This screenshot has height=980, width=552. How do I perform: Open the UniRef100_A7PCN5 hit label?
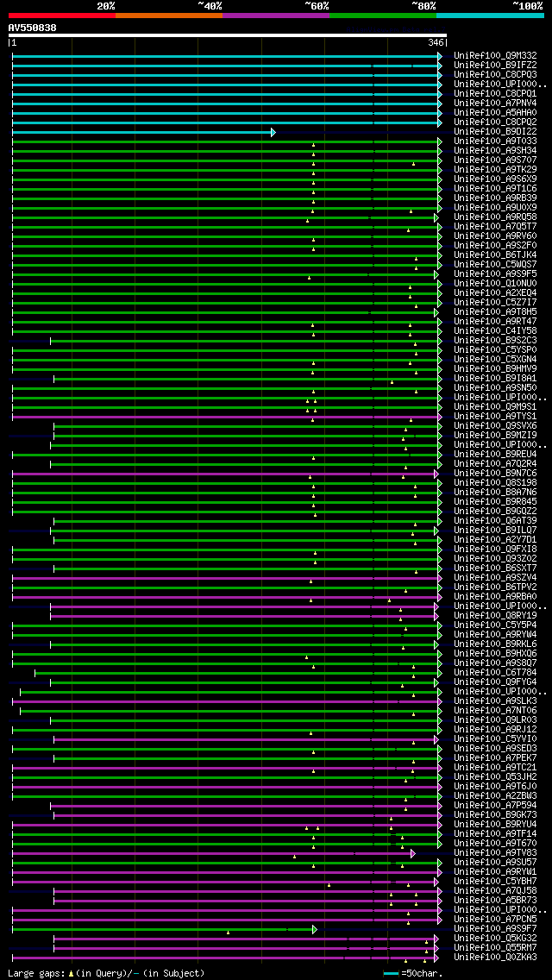[x=496, y=920]
